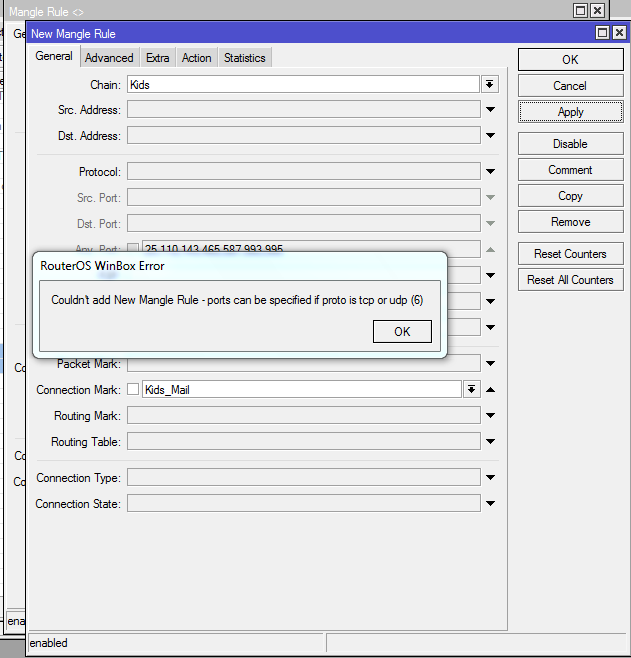
Task: Expand the Packet Mark field
Action: [490, 363]
